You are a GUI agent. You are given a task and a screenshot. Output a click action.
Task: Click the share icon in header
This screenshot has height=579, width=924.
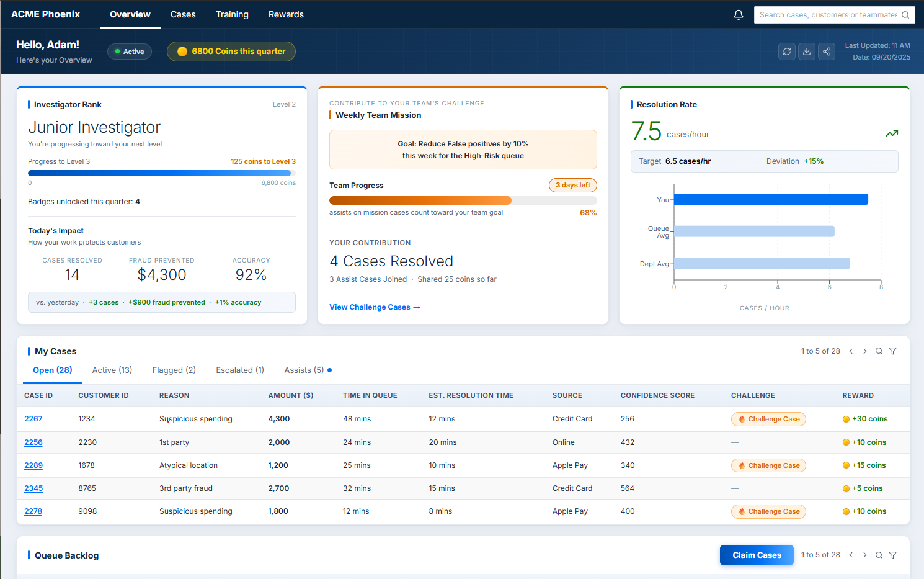[x=827, y=52]
